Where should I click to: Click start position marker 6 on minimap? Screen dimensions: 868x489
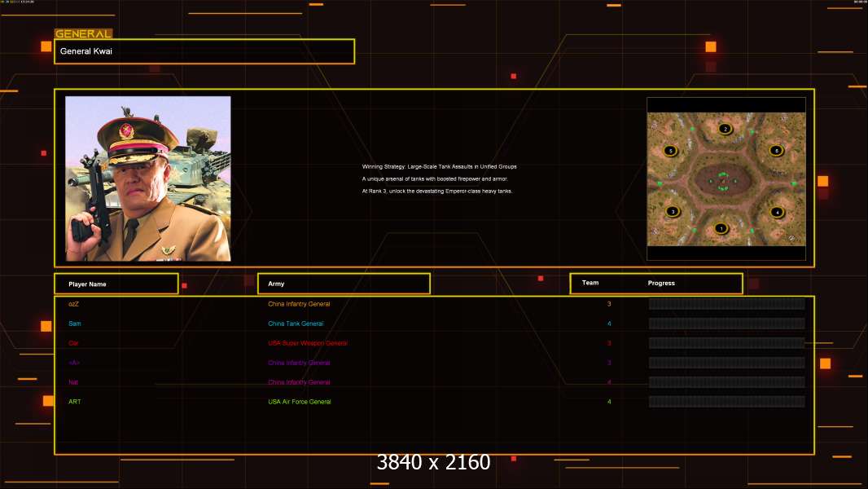pos(776,151)
